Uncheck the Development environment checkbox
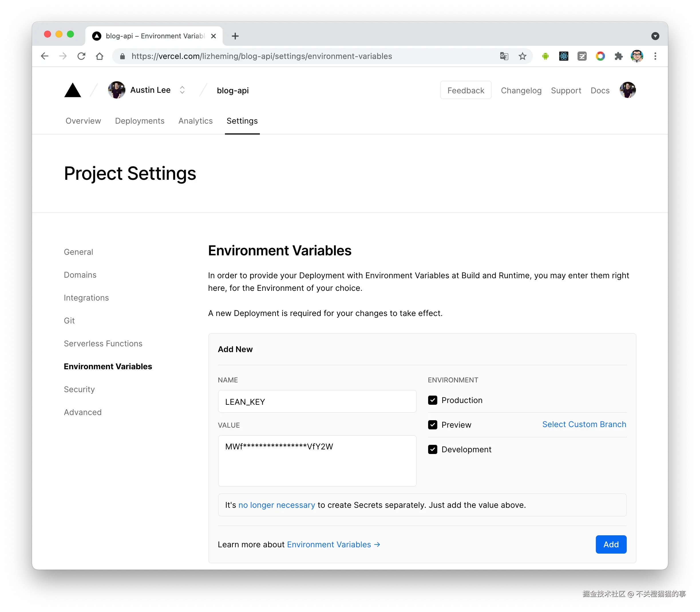Image resolution: width=700 pixels, height=612 pixels. tap(433, 449)
